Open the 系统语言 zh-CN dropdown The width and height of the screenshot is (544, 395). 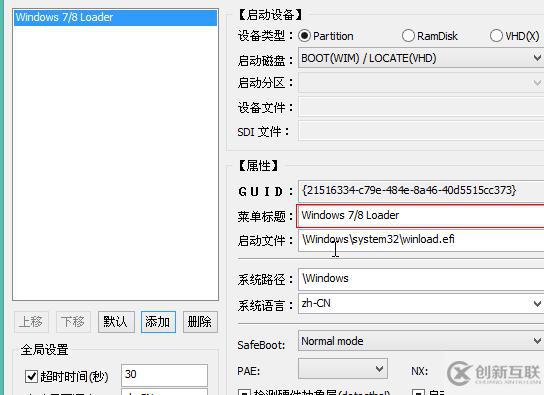[421, 304]
